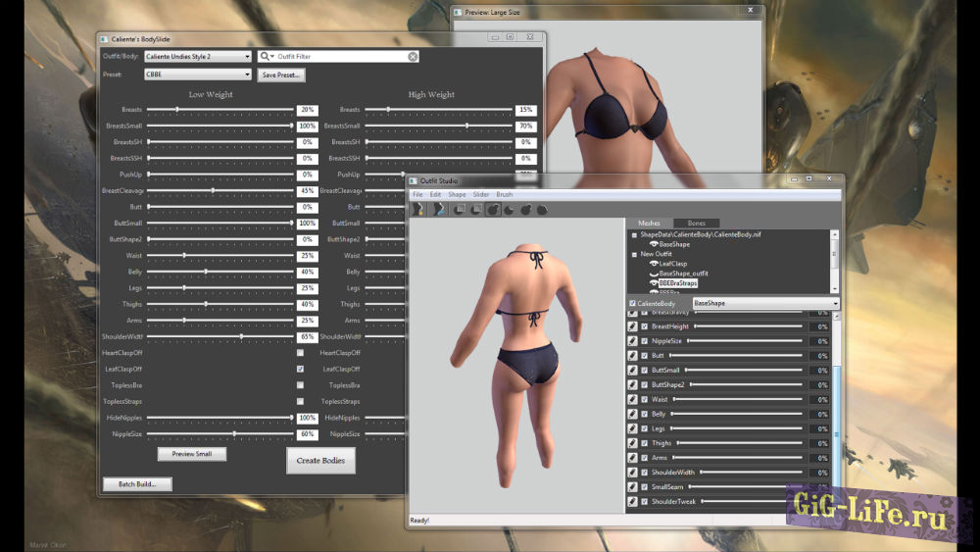The height and width of the screenshot is (552, 980).
Task: Click the edit pencil icon next to Thighs
Action: 632,443
